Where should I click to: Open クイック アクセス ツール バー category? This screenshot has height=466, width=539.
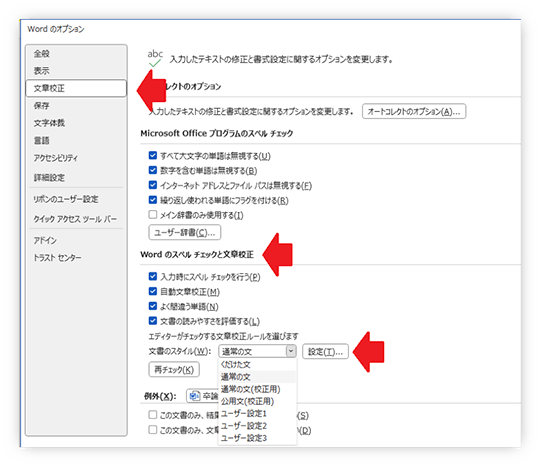[x=75, y=219]
